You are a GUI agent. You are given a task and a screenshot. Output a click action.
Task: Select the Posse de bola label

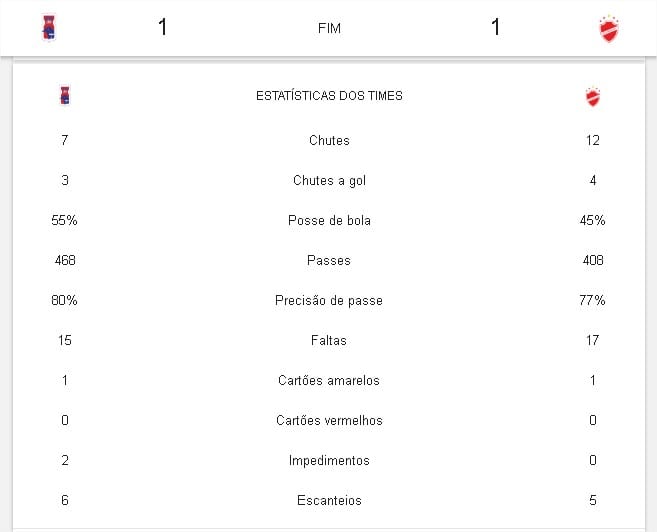[329, 220]
